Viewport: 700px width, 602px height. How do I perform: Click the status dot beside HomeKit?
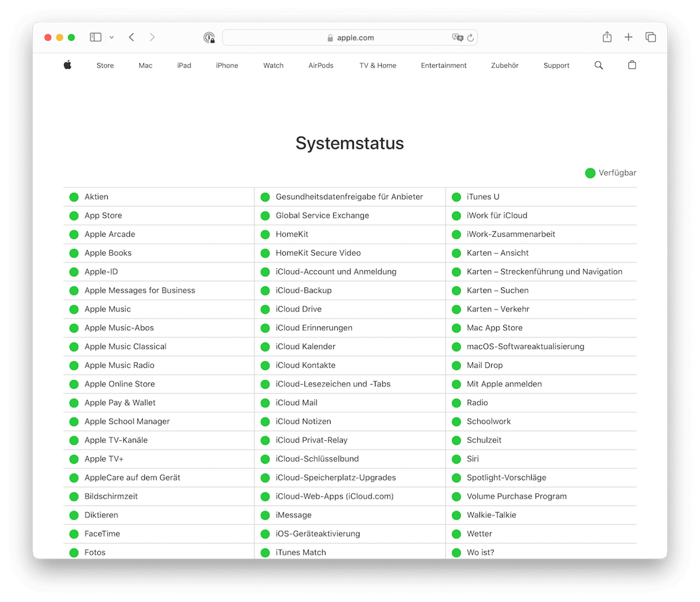pyautogui.click(x=265, y=234)
